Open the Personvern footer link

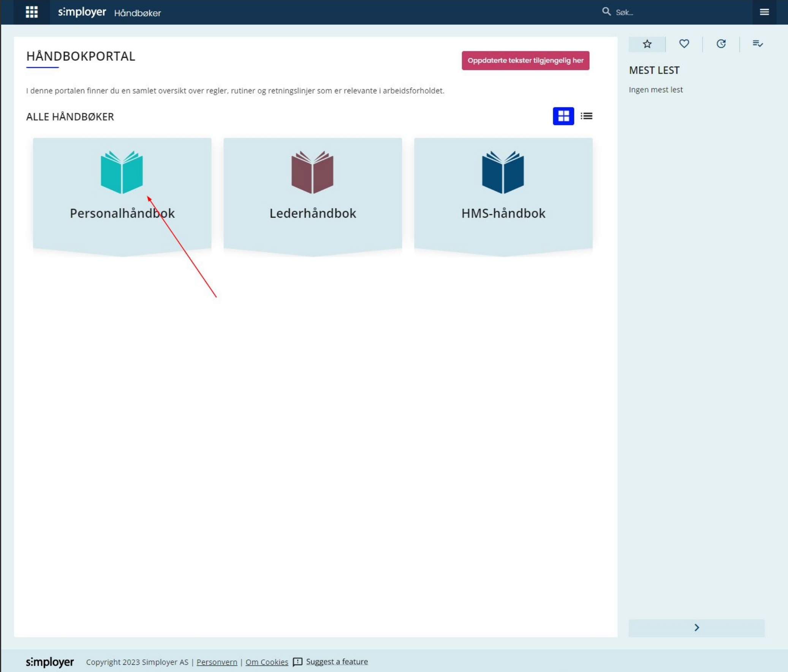tap(217, 662)
